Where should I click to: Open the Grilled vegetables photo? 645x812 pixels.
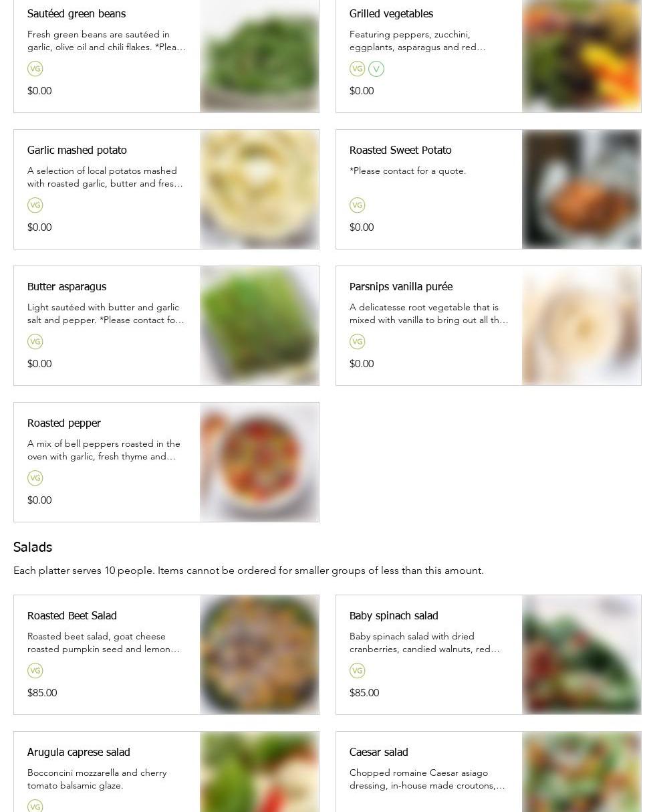[x=582, y=56]
